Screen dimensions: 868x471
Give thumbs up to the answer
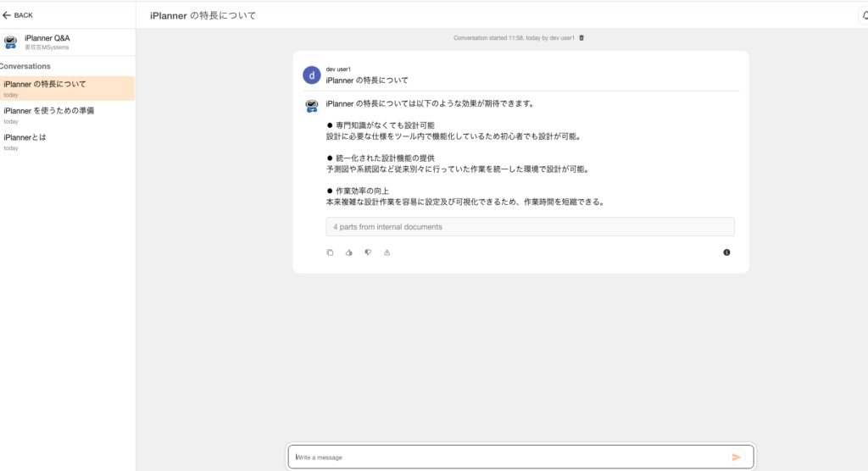(348, 252)
